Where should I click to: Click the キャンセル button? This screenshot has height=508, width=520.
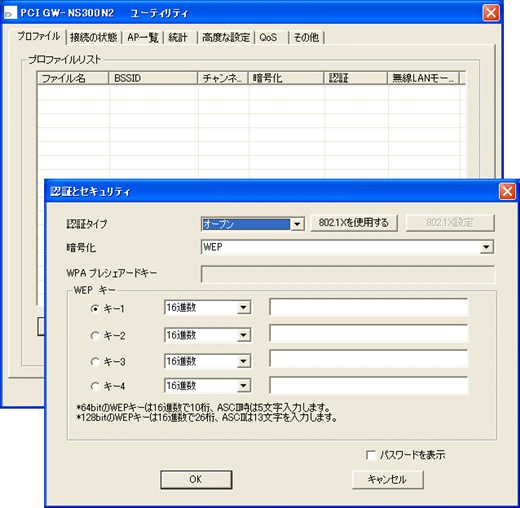[387, 479]
